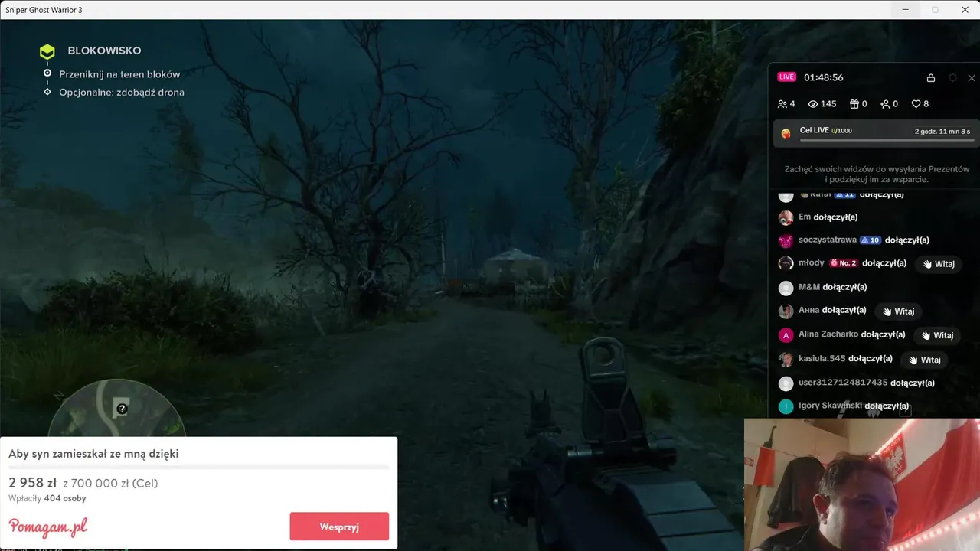Click the lock icon in live panel
Screen dimensions: 980x551
tap(931, 78)
